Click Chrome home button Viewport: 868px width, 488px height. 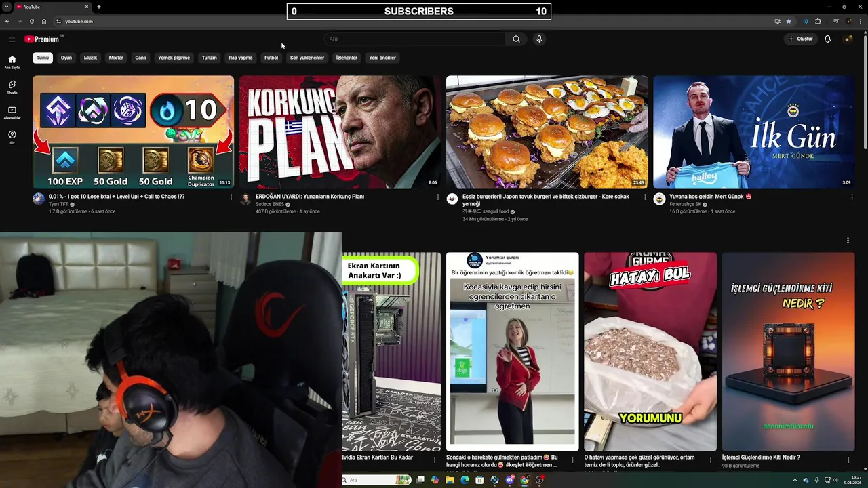pyautogui.click(x=44, y=21)
